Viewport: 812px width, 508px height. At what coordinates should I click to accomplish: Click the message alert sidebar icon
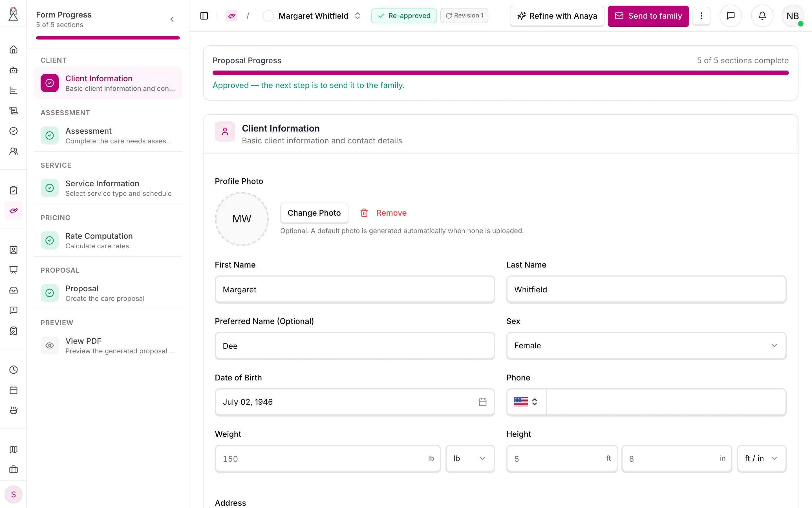[14, 310]
